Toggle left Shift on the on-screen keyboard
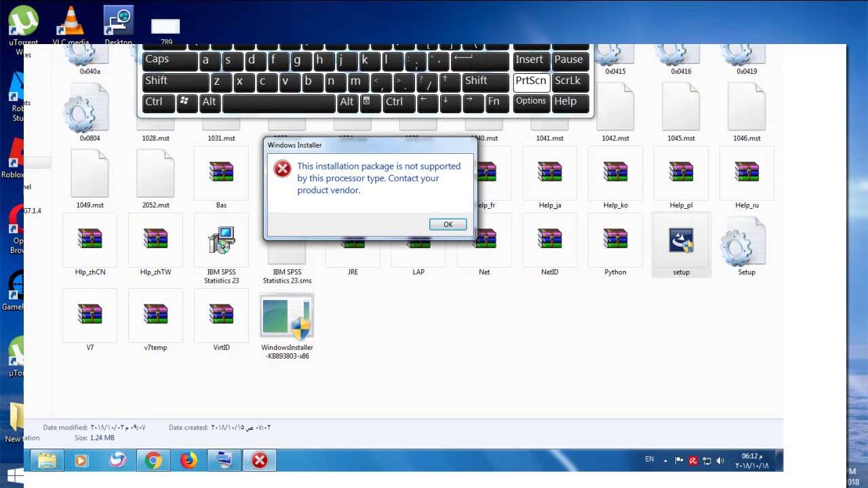The height and width of the screenshot is (488, 868). pyautogui.click(x=176, y=81)
